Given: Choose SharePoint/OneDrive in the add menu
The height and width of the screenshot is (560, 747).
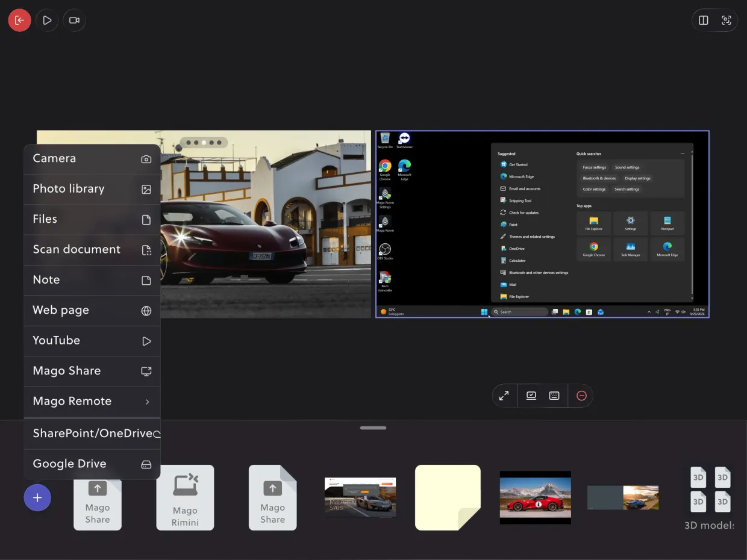Looking at the screenshot, I should 92,434.
